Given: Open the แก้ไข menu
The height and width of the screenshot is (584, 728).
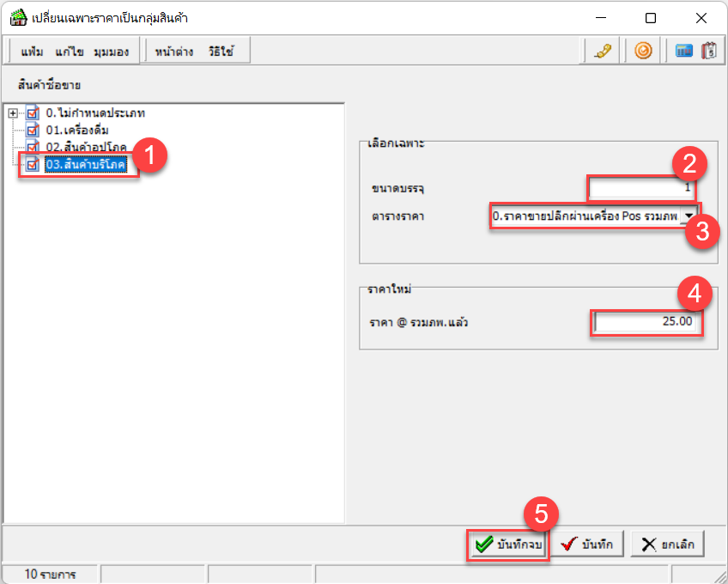Looking at the screenshot, I should pyautogui.click(x=70, y=52).
